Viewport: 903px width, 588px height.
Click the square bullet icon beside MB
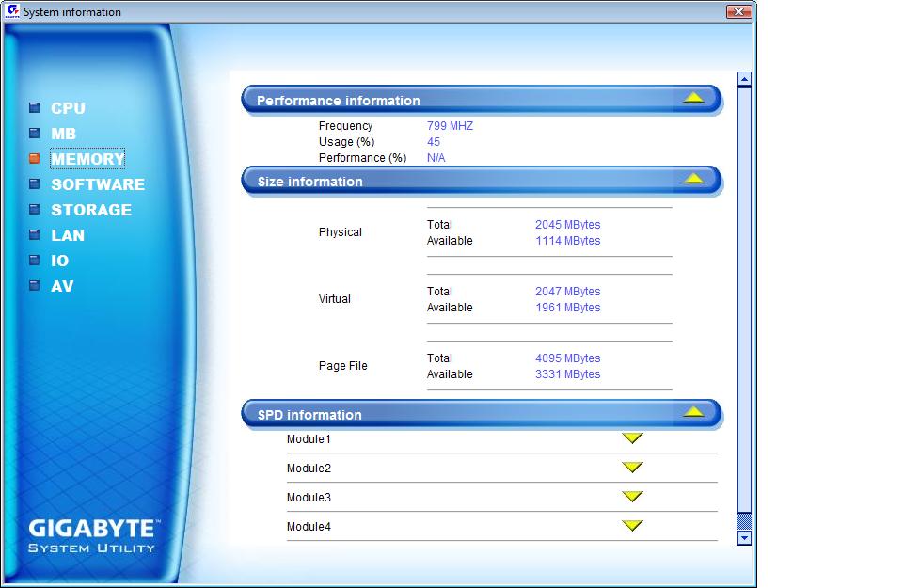click(34, 134)
